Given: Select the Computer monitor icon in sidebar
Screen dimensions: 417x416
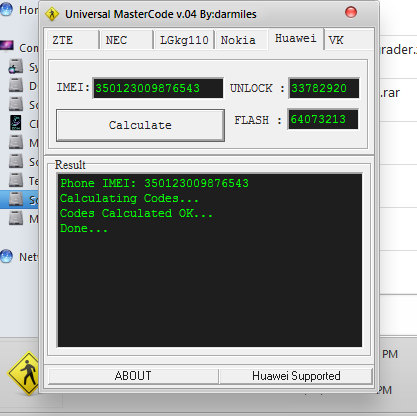Looking at the screenshot, I should point(7,47).
